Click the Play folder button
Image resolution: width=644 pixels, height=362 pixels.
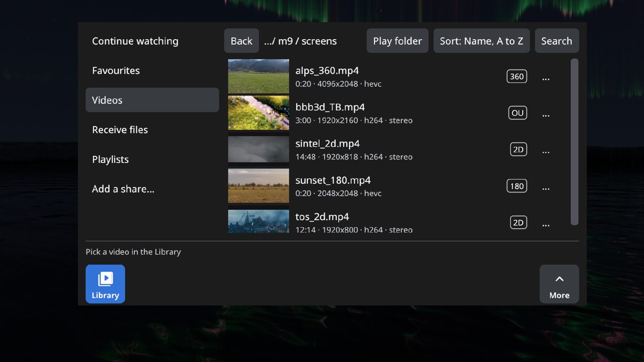click(397, 41)
